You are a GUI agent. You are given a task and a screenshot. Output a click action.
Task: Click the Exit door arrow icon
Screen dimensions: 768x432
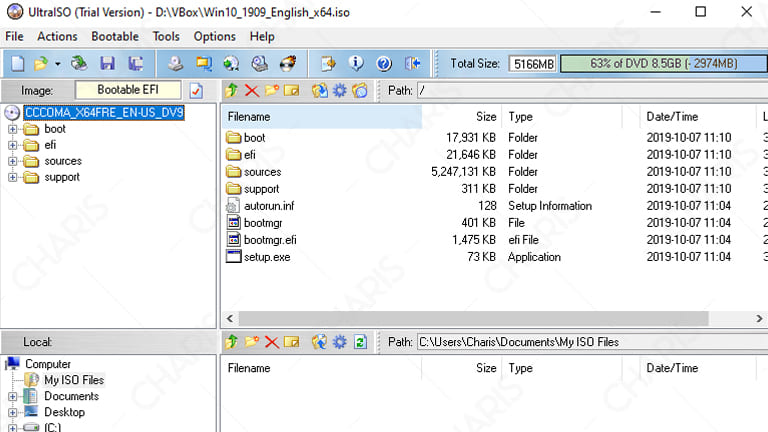coord(412,63)
